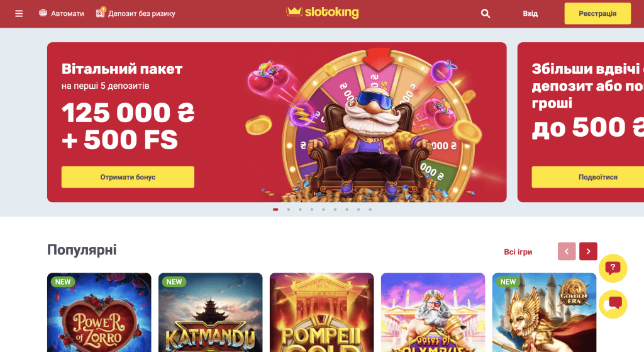Select the last carousel slide dot
Screen dimensions: 644x352
[370, 210]
